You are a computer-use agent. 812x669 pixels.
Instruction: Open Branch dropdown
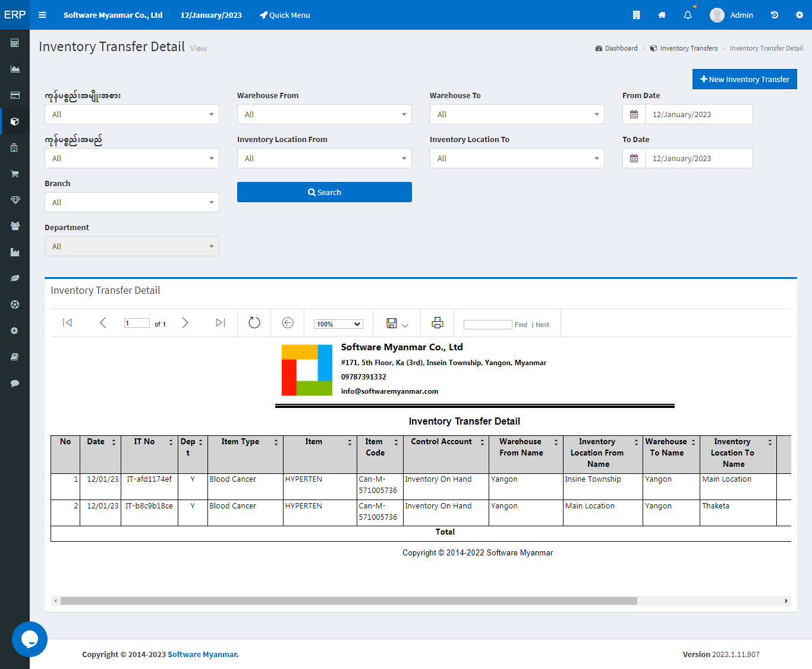coord(132,202)
